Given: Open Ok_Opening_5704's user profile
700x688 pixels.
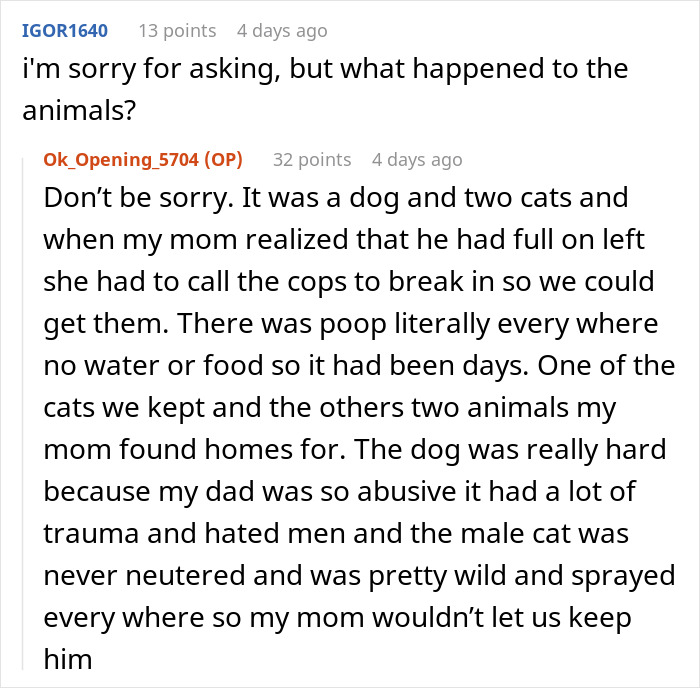Looking at the screenshot, I should 122,160.
